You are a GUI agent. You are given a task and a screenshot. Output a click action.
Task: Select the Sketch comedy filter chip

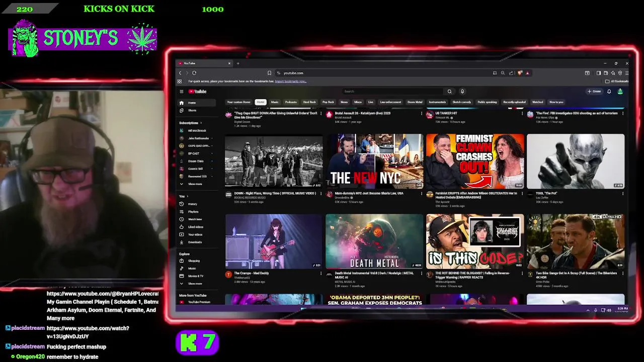pyautogui.click(x=462, y=102)
